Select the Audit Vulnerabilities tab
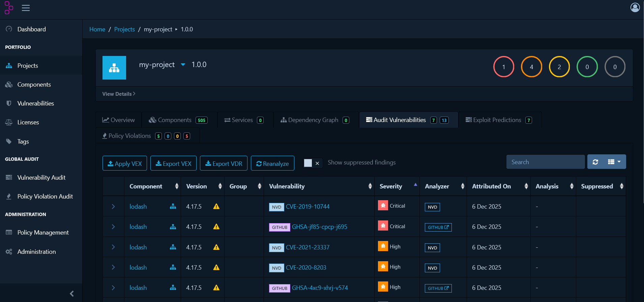 [x=408, y=120]
